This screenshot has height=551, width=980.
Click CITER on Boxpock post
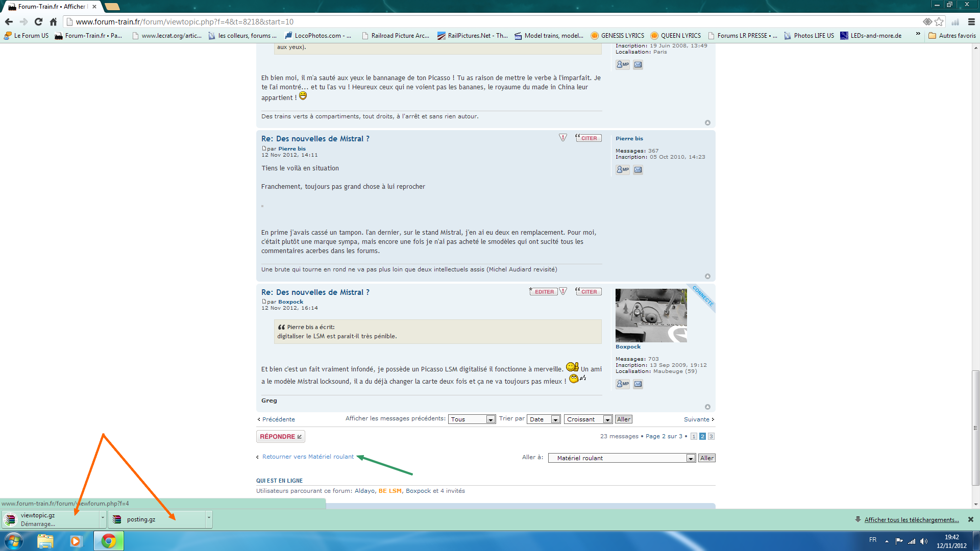coord(589,292)
